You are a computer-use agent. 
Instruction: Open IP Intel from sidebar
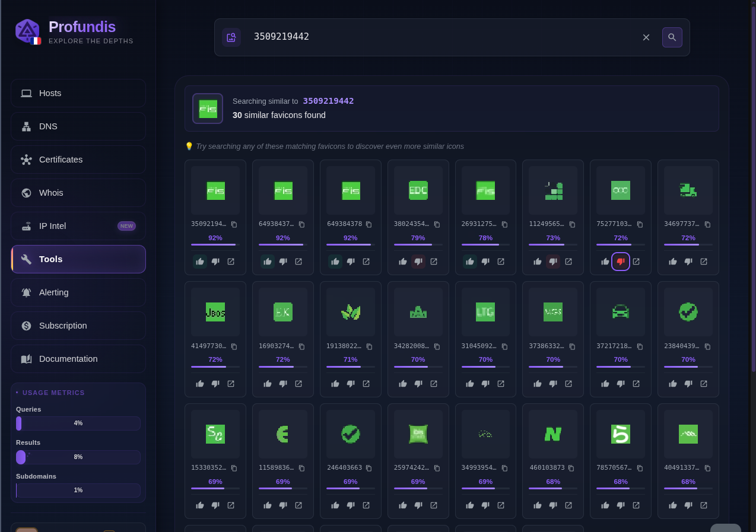[x=78, y=226]
